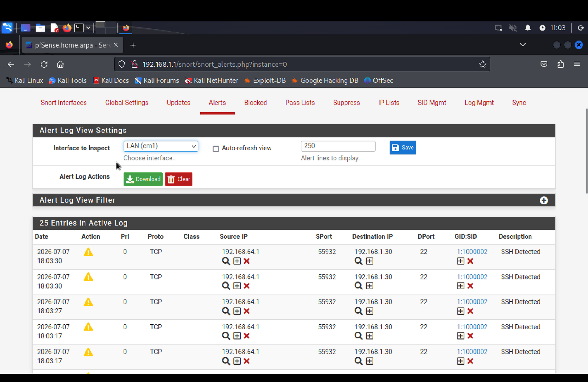Look up source IP in 18:03:27 row
This screenshot has width=588, height=382.
pos(226,311)
